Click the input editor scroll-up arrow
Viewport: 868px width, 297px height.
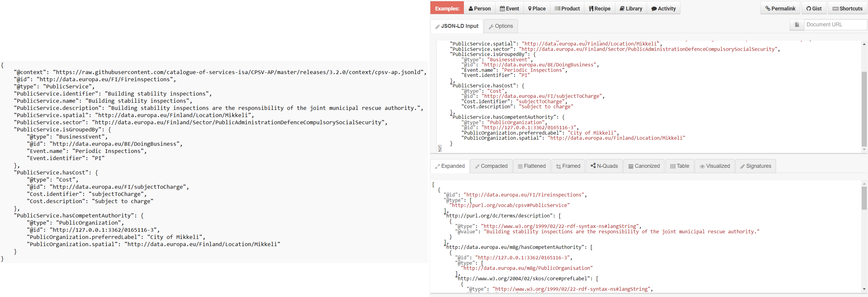(864, 44)
